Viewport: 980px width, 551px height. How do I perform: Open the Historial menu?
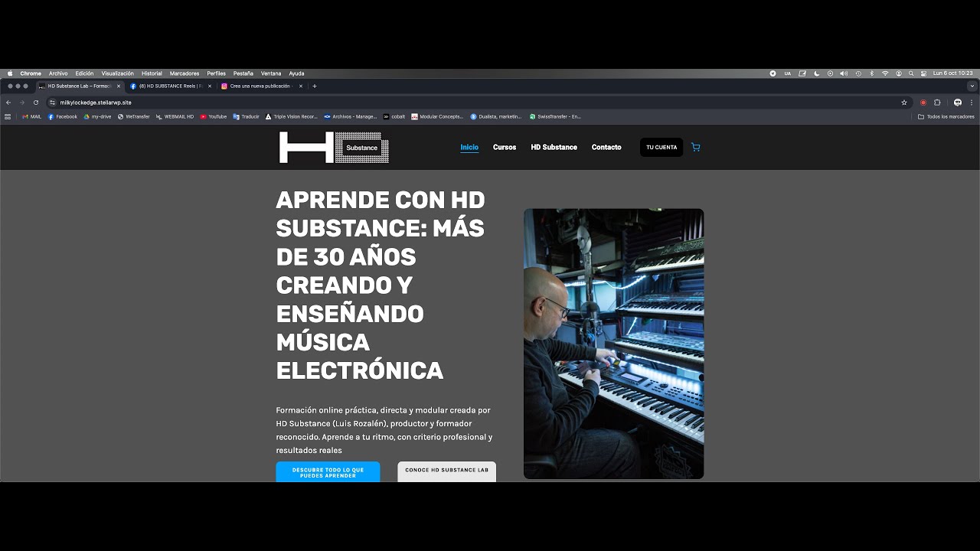152,73
